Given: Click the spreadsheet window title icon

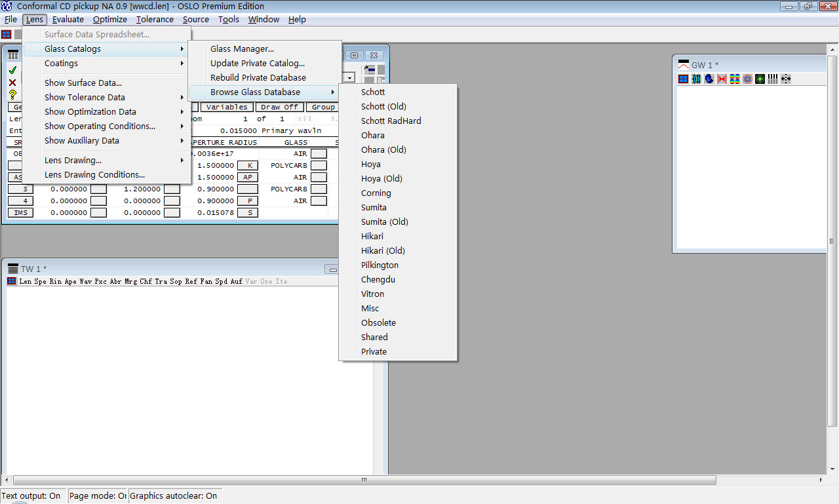Looking at the screenshot, I should click(x=13, y=55).
